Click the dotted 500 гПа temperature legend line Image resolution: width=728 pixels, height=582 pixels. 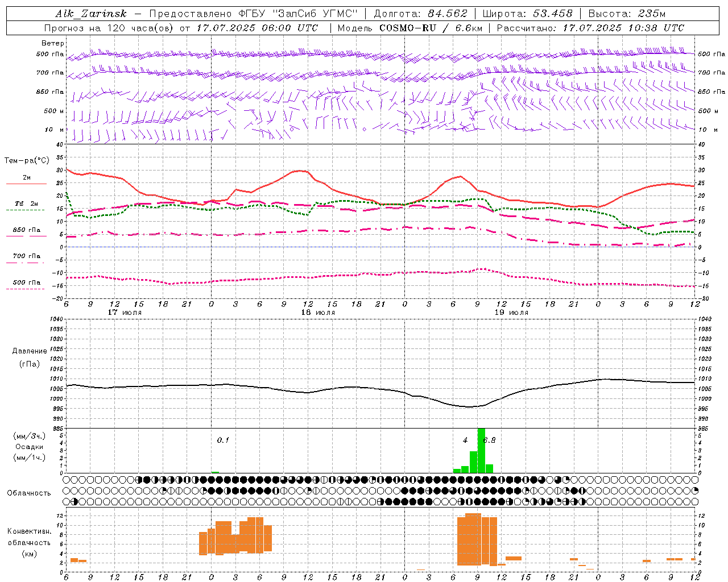(x=25, y=289)
